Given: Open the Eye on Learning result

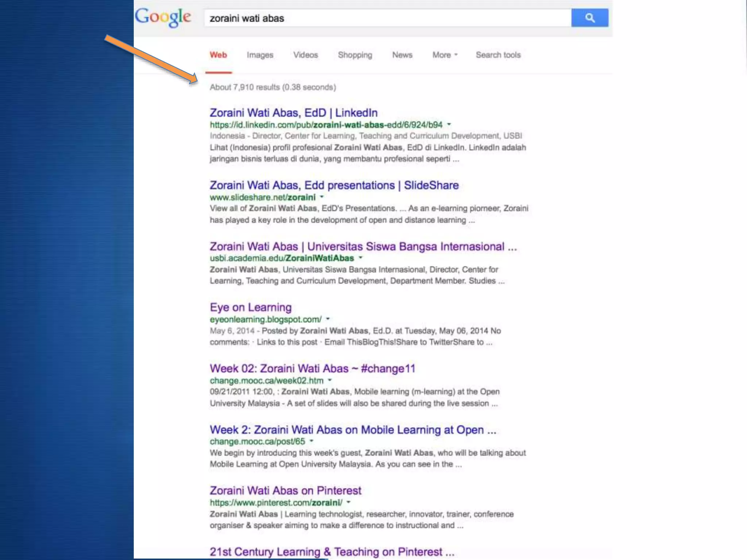Looking at the screenshot, I should click(x=251, y=307).
